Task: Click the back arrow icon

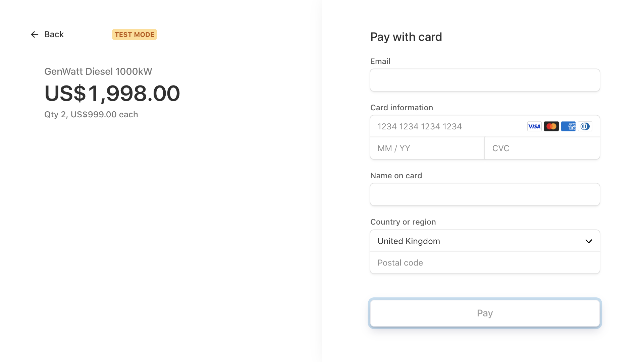Action: [x=35, y=35]
